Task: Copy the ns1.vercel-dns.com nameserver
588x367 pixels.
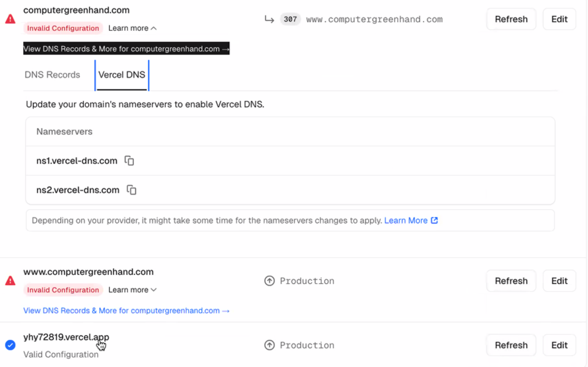Action: tap(129, 161)
